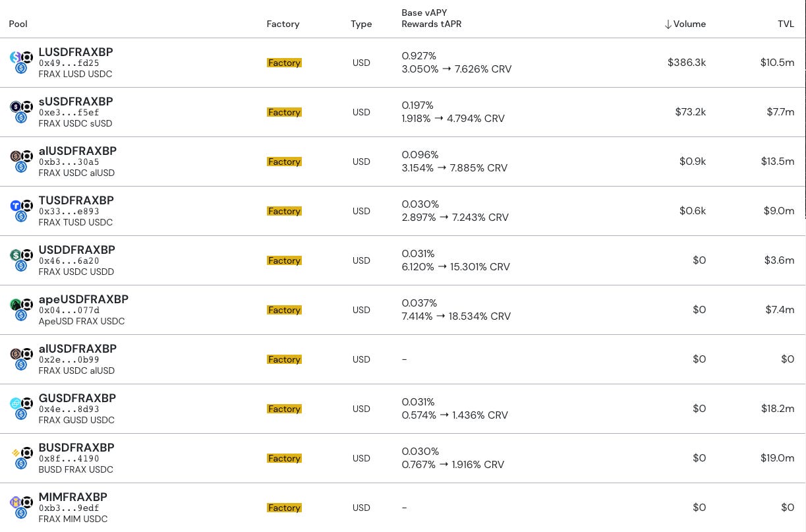Open the LUSDFRAXBP pool name
This screenshot has width=806, height=532.
pos(76,52)
